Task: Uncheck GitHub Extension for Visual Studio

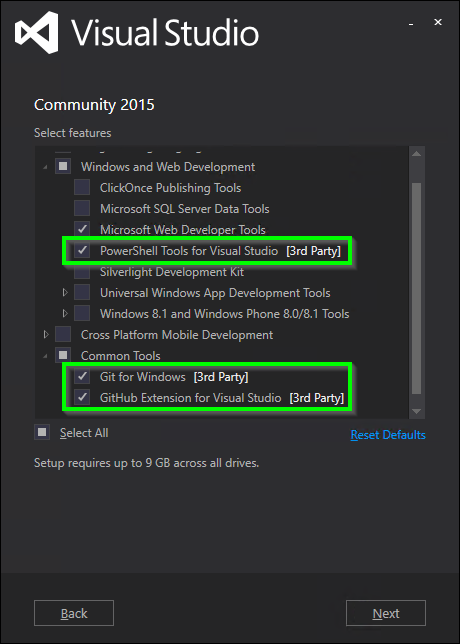Action: pos(82,397)
